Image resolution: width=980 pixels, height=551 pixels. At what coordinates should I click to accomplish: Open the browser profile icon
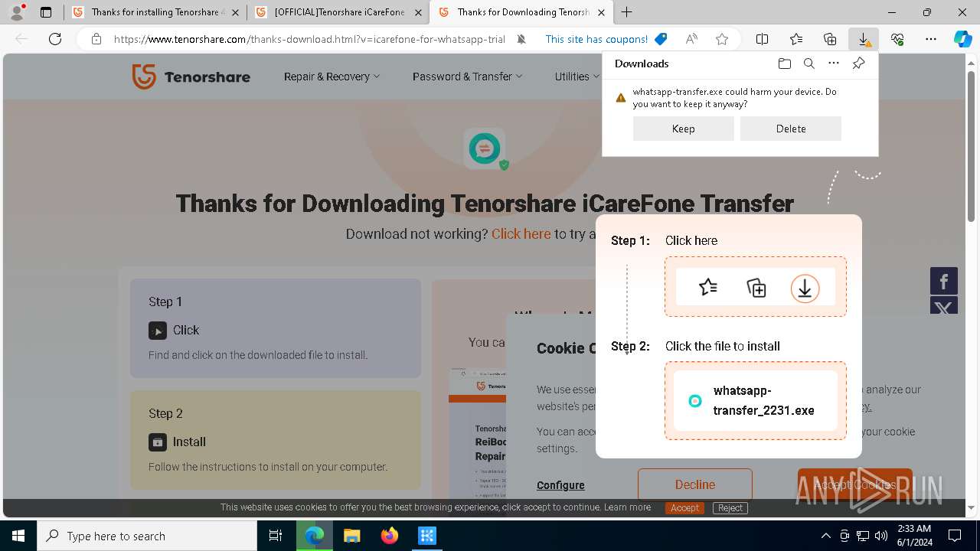tap(17, 11)
